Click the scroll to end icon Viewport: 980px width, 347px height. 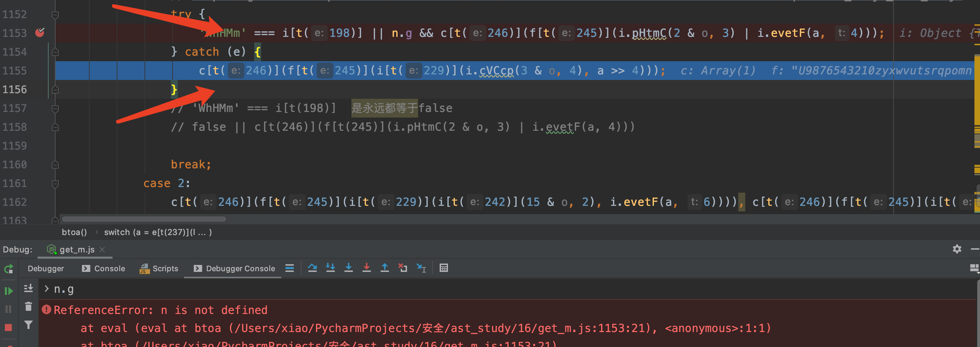pos(28,288)
